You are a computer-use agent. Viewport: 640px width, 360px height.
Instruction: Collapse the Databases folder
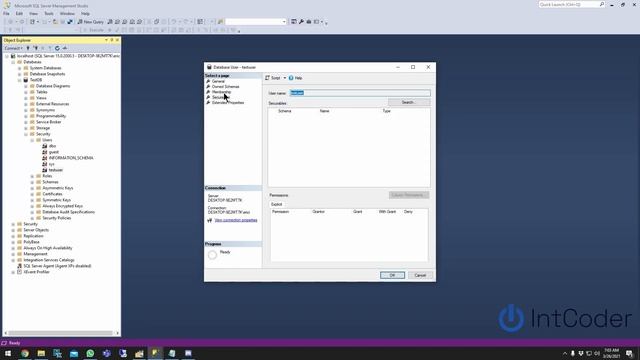pyautogui.click(x=13, y=62)
